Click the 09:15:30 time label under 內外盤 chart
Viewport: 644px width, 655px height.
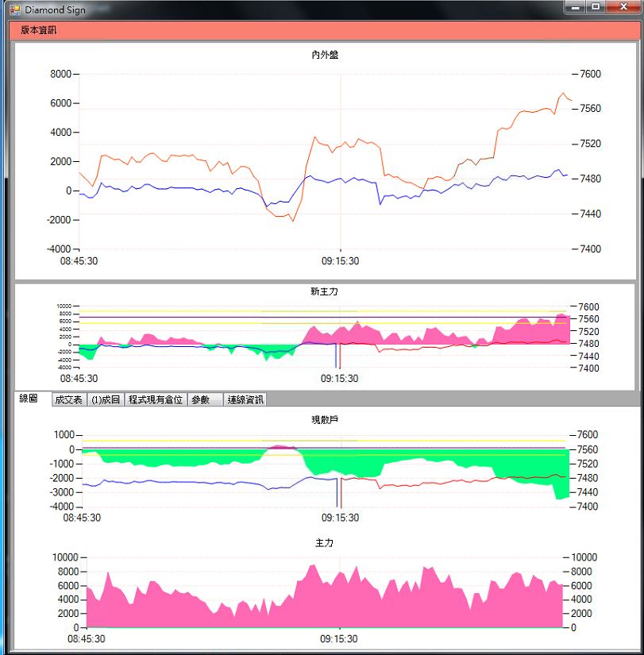point(340,261)
